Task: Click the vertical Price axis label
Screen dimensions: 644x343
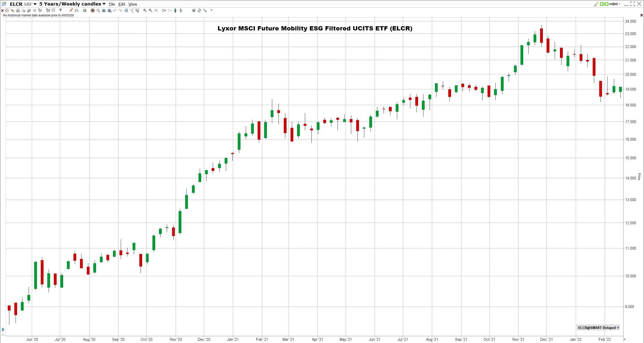Action: (639, 176)
